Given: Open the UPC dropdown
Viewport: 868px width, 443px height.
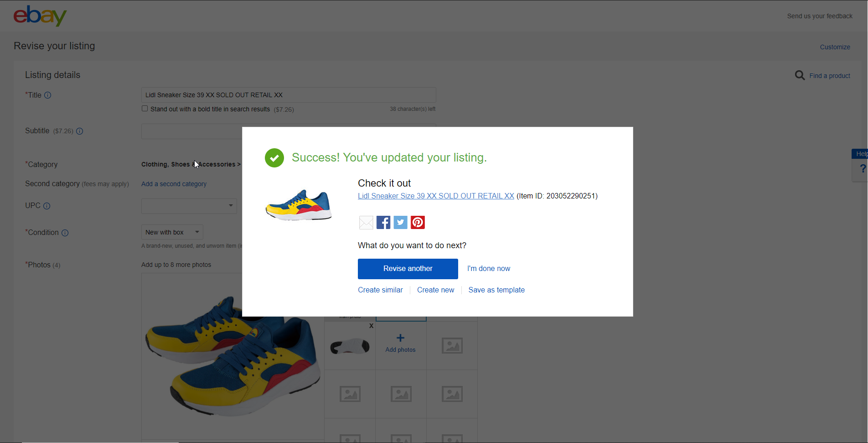Looking at the screenshot, I should pyautogui.click(x=189, y=206).
